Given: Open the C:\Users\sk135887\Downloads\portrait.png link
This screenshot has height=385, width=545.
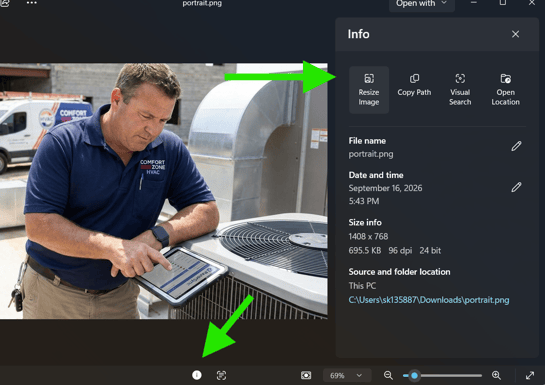Looking at the screenshot, I should point(429,300).
